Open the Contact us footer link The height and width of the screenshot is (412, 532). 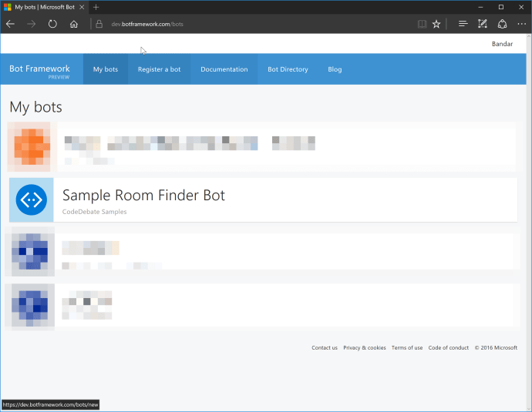[x=325, y=347]
